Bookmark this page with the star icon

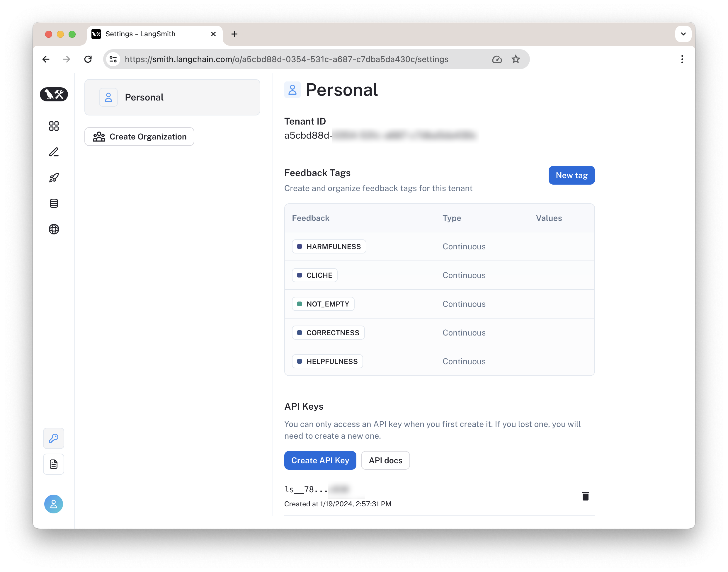tap(516, 59)
